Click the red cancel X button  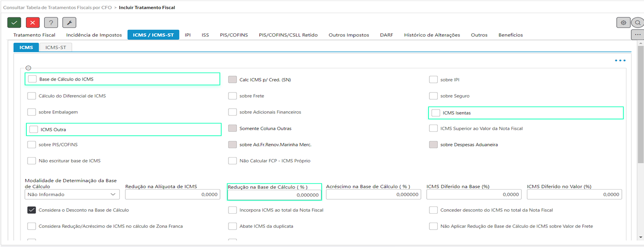click(33, 23)
